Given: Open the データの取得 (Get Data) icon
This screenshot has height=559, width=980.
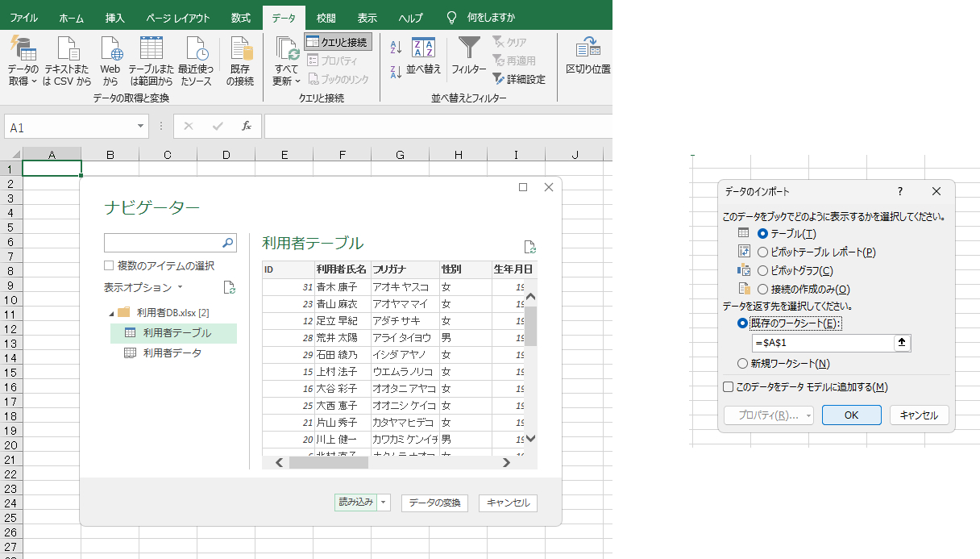Looking at the screenshot, I should point(23,48).
